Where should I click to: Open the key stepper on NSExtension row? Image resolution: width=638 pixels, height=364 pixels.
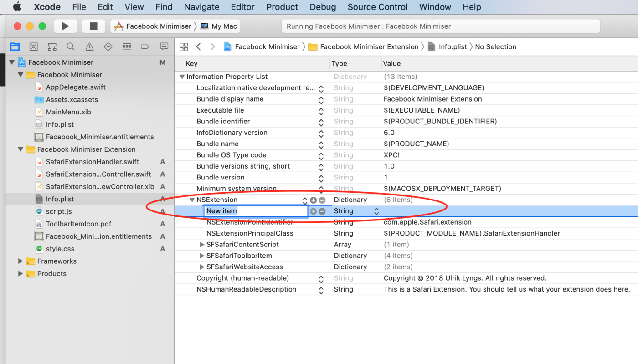tap(305, 200)
